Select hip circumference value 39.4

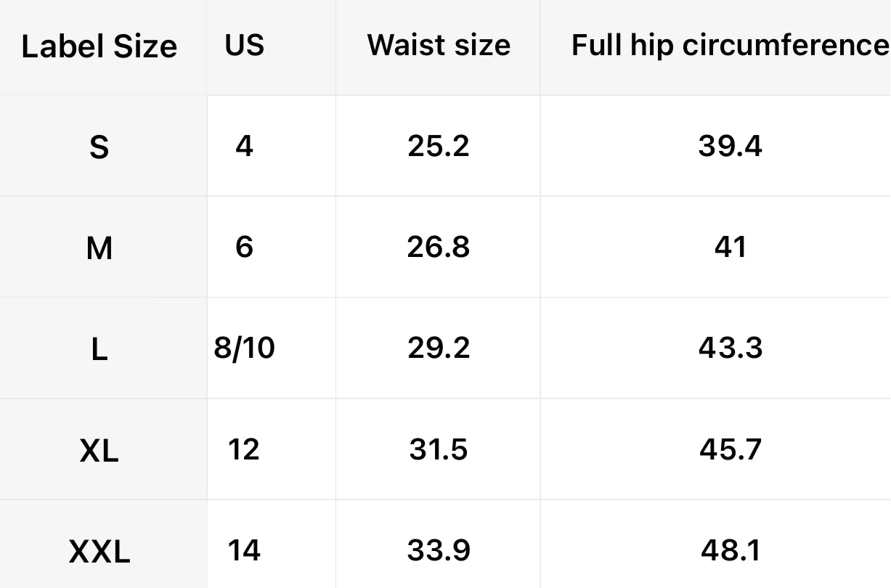click(730, 146)
